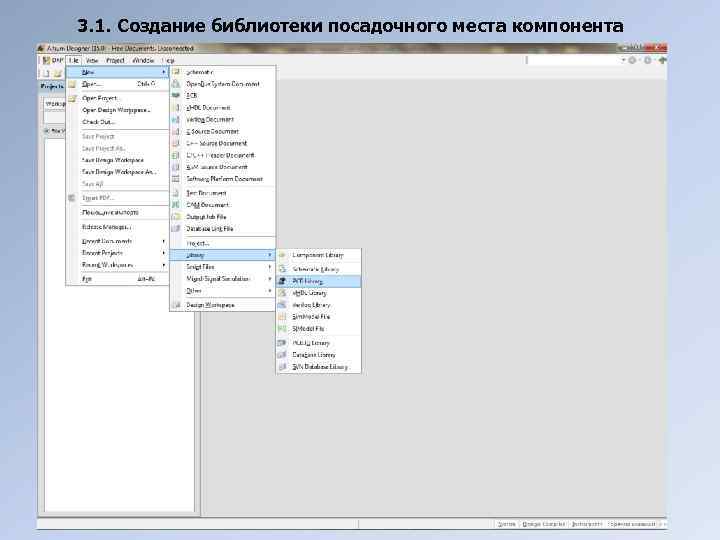Create a new Verilog Library
This screenshot has width=720, height=540.
click(319, 305)
